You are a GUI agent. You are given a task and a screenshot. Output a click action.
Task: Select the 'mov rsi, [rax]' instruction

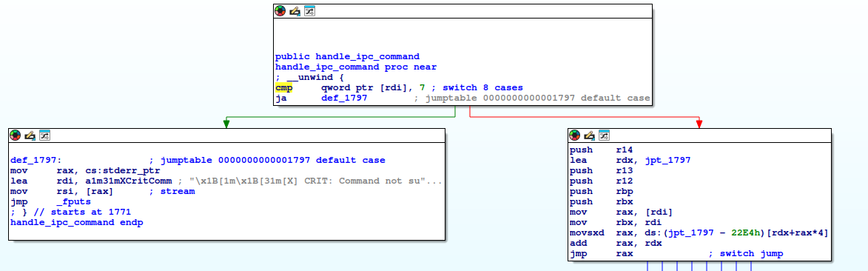61,192
